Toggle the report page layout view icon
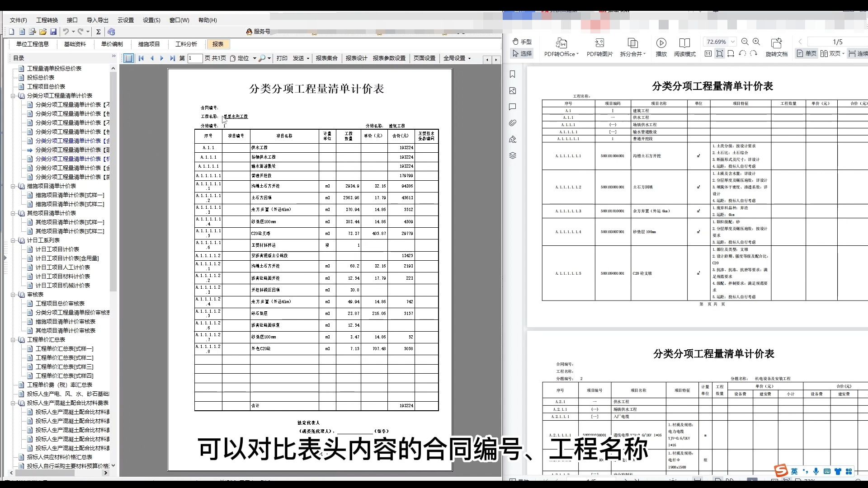The image size is (868, 488). pyautogui.click(x=128, y=58)
